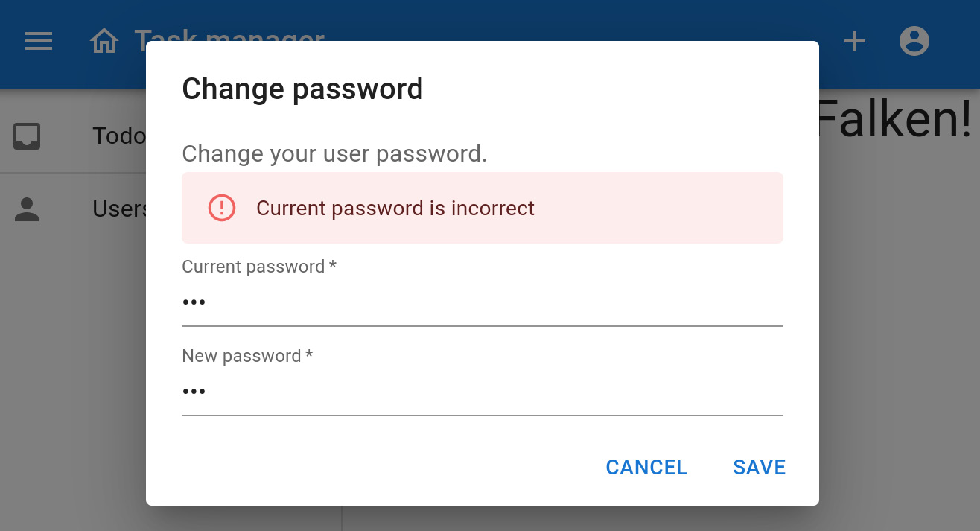Open the user account avatar icon
Screen dimensions: 980x531
pos(914,42)
